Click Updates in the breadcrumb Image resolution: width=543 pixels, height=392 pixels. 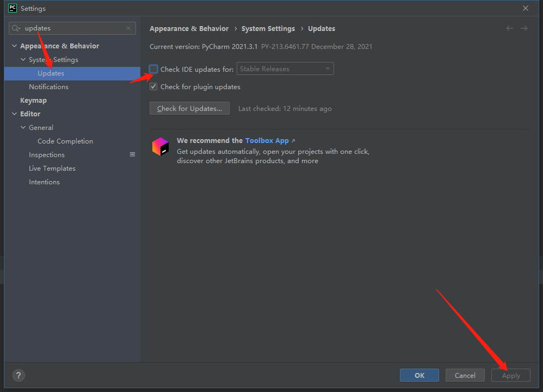(322, 29)
